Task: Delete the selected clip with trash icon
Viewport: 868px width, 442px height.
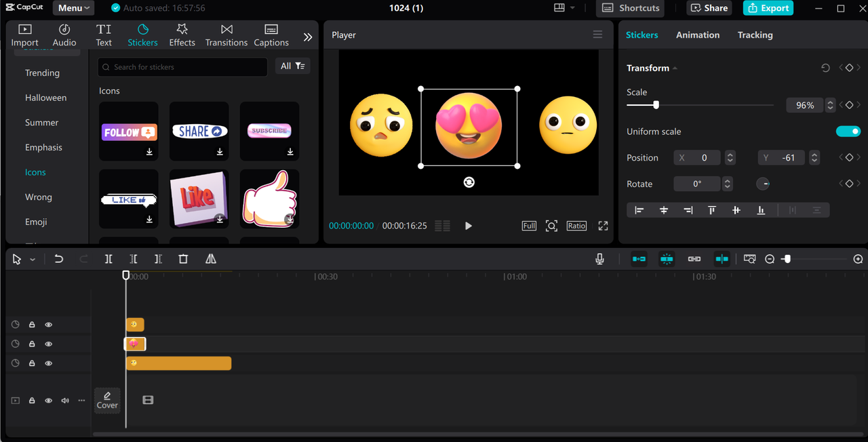Action: click(183, 259)
